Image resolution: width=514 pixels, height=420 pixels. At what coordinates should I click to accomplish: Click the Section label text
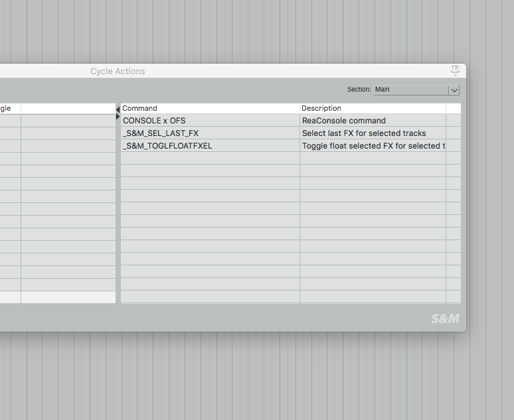tap(359, 90)
